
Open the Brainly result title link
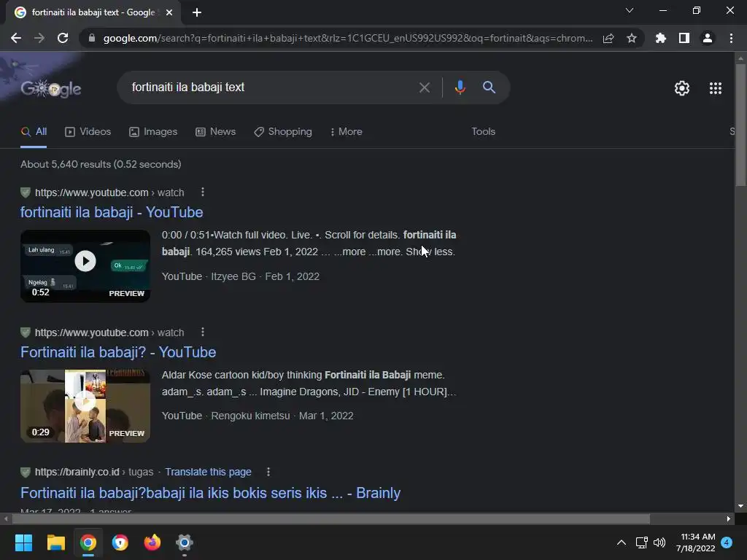210,493
